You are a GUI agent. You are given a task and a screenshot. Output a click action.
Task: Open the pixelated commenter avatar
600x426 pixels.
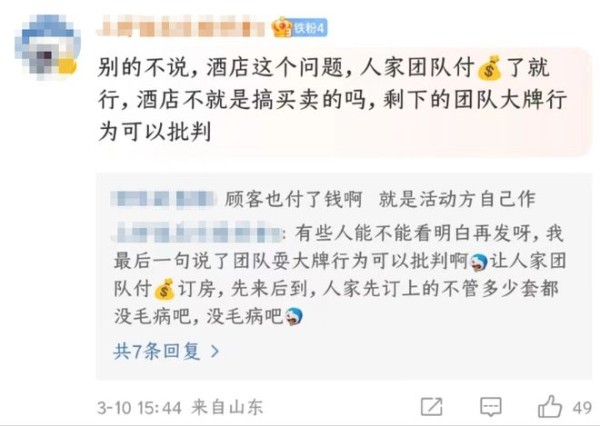pos(47,47)
